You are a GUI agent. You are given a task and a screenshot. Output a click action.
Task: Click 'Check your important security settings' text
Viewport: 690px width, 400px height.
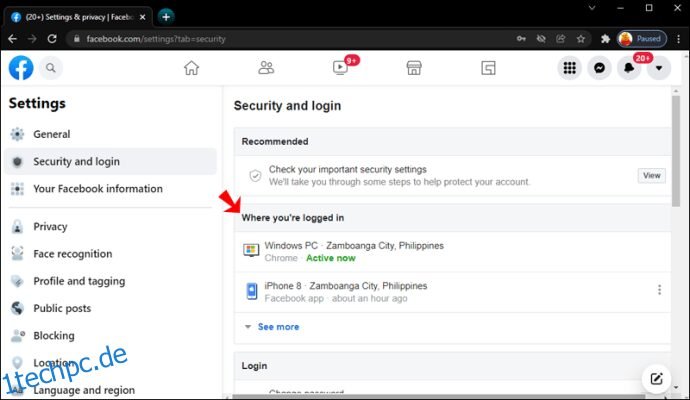348,169
